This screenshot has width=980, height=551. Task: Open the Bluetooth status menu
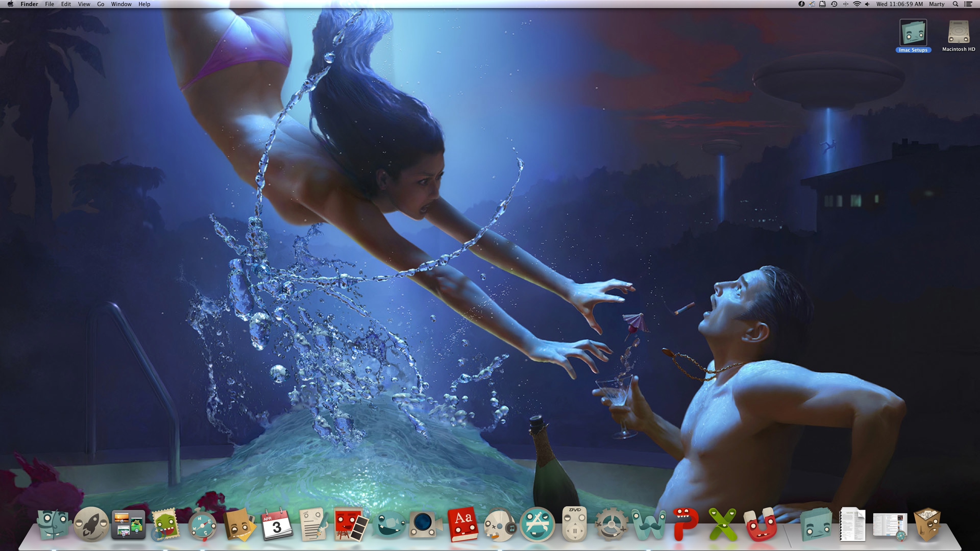point(846,4)
